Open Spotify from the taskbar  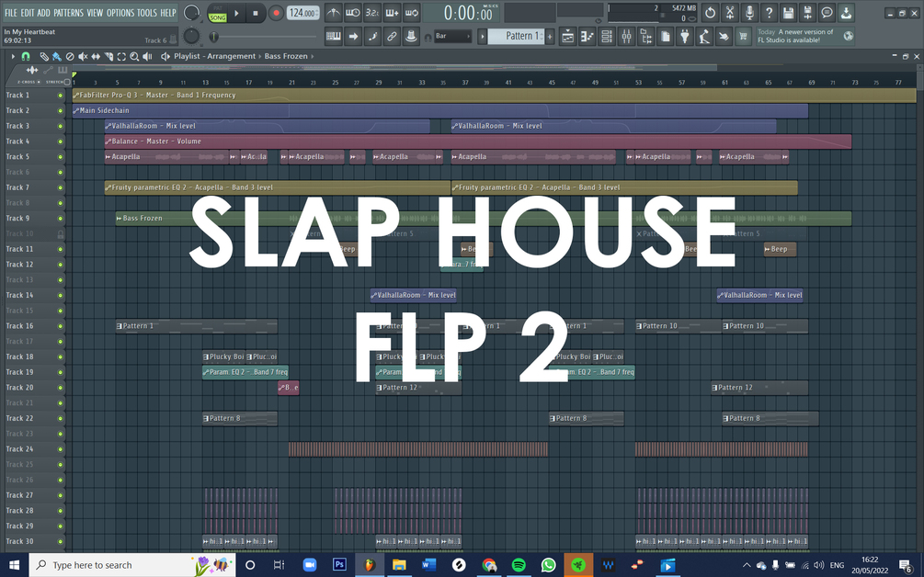tap(519, 565)
